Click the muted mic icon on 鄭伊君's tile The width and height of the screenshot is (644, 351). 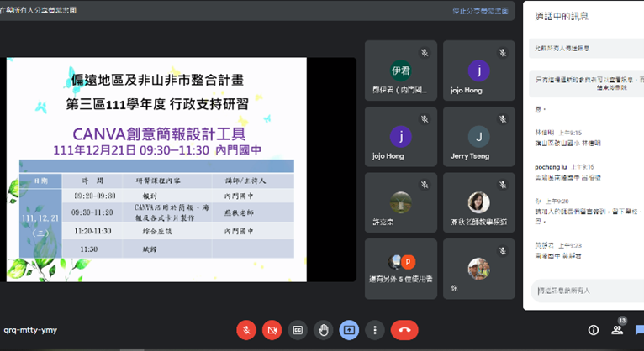coord(425,53)
